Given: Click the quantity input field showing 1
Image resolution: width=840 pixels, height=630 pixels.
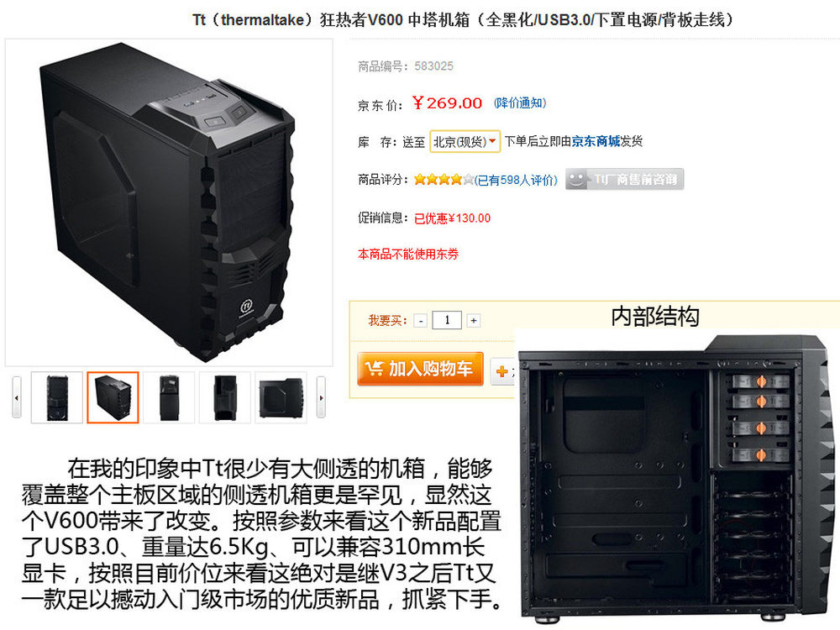Looking at the screenshot, I should (x=447, y=320).
